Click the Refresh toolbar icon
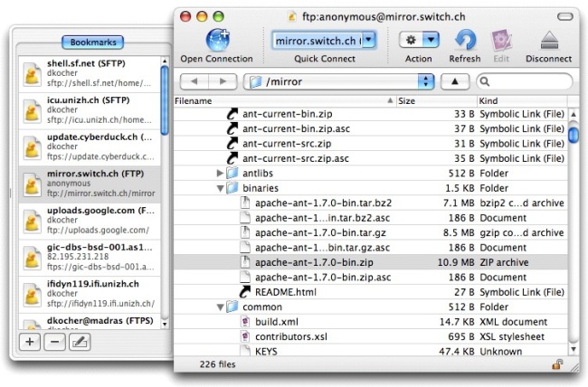 click(x=465, y=40)
